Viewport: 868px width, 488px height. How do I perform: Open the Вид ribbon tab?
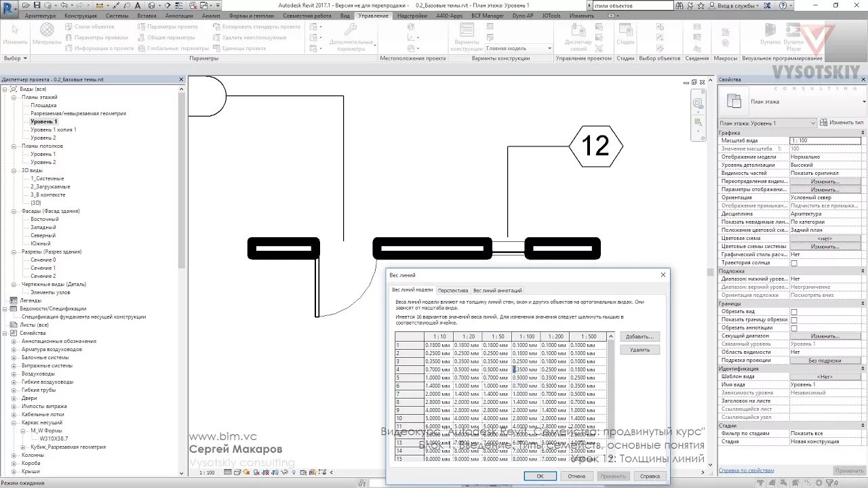pos(345,16)
